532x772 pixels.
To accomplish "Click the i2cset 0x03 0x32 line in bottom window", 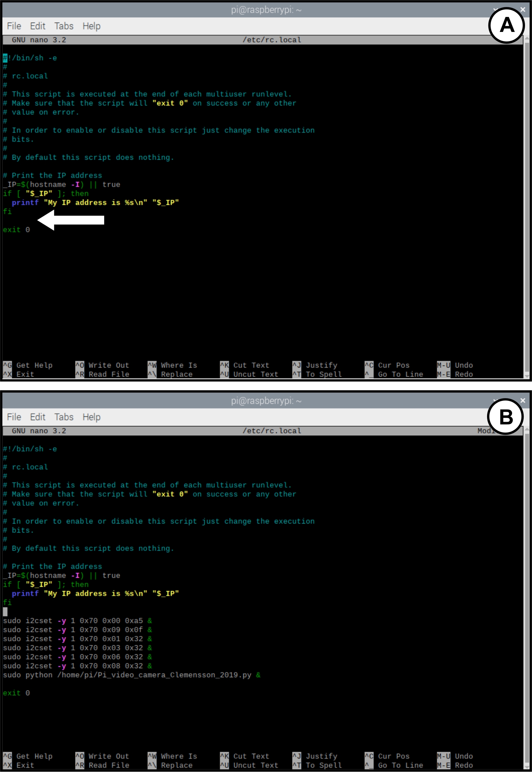I will 77,648.
